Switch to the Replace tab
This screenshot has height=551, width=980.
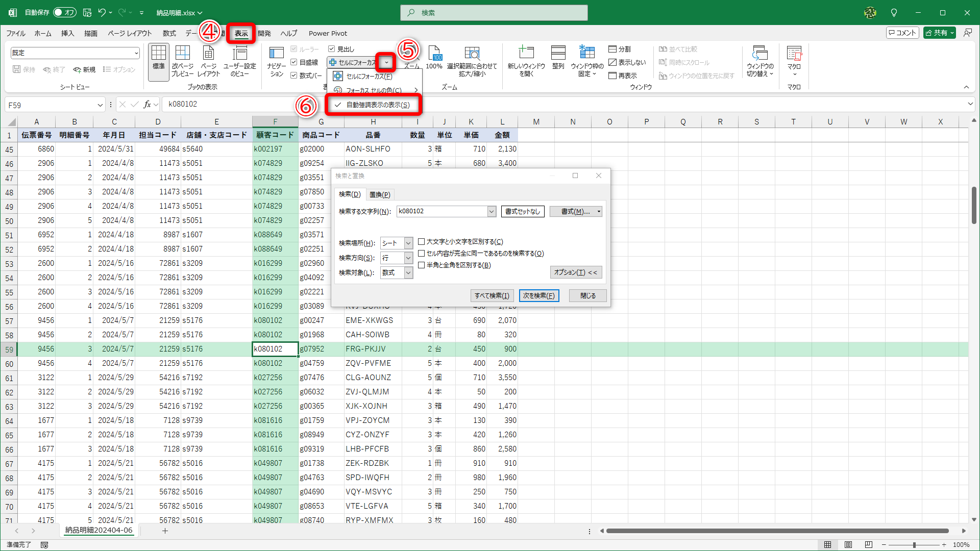[x=380, y=194]
